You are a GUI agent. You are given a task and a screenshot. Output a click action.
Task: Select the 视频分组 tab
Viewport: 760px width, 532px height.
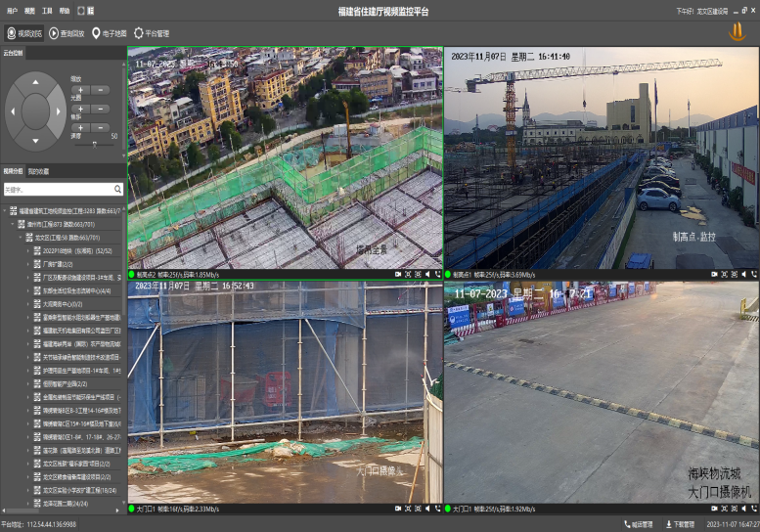pyautogui.click(x=13, y=171)
